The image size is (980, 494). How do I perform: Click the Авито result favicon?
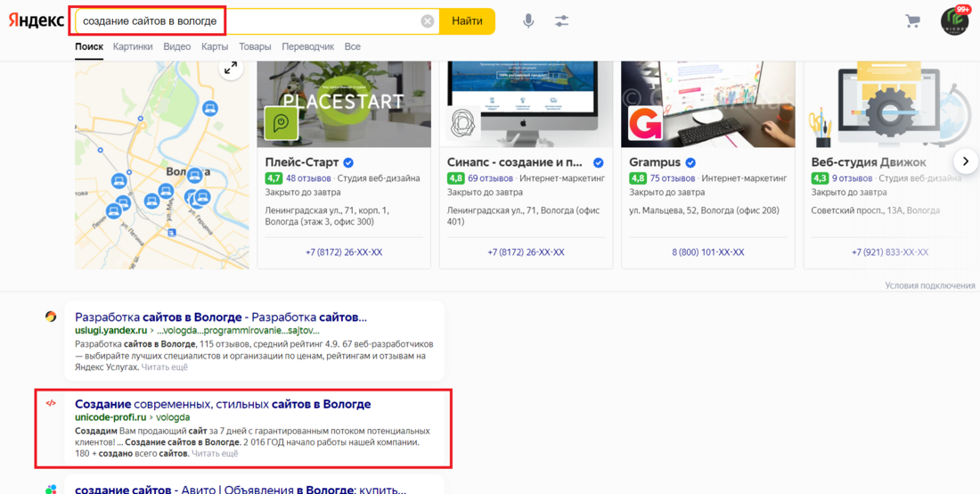[x=52, y=489]
